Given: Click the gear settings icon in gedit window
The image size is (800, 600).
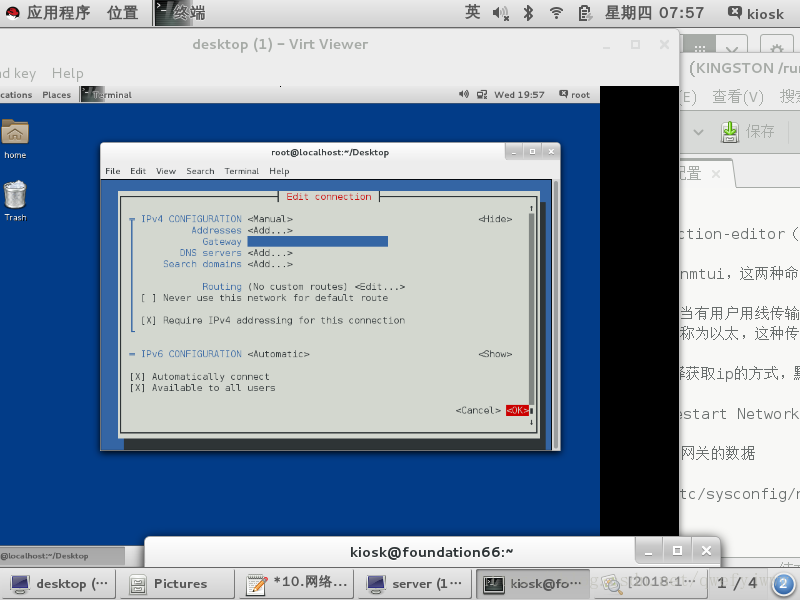Looking at the screenshot, I should coord(777,48).
